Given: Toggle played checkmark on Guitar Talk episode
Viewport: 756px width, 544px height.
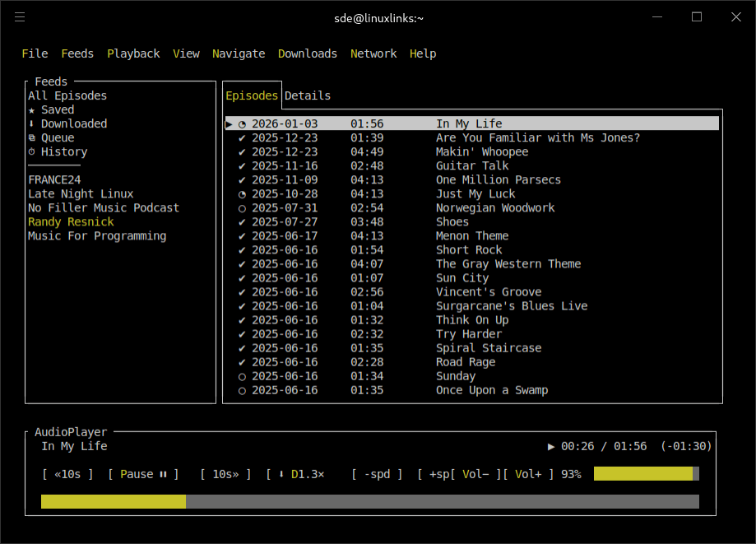Looking at the screenshot, I should click(x=242, y=165).
